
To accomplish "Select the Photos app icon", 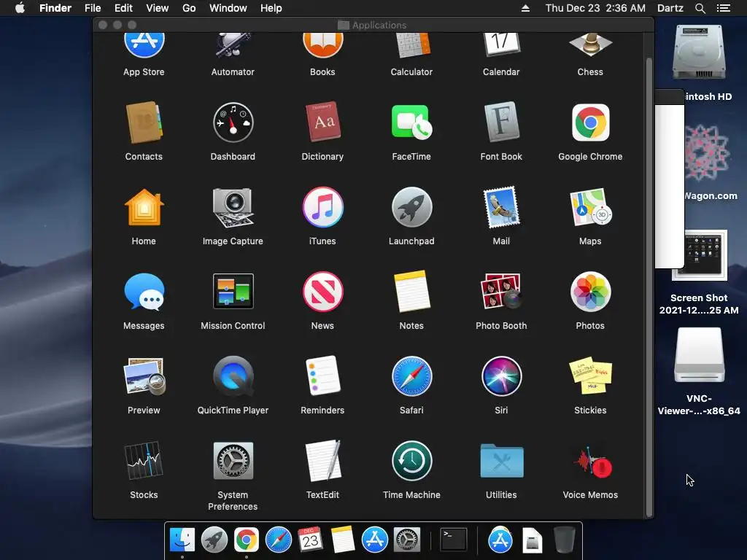I will tap(590, 292).
